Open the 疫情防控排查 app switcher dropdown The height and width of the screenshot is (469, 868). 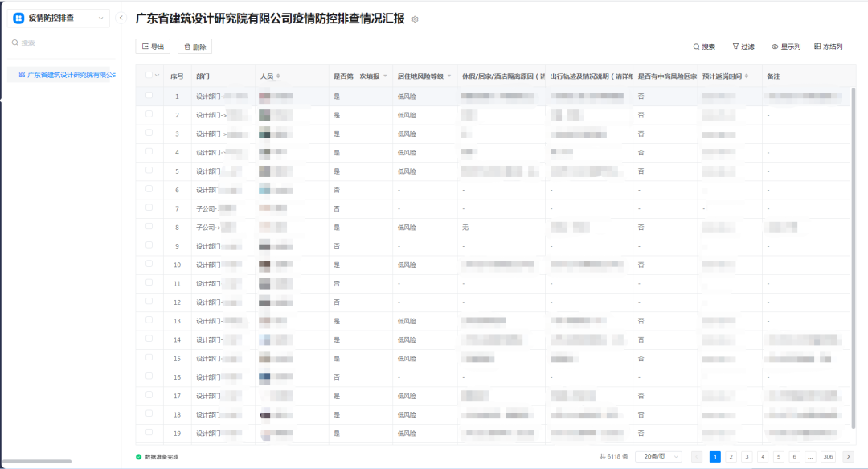click(x=59, y=19)
